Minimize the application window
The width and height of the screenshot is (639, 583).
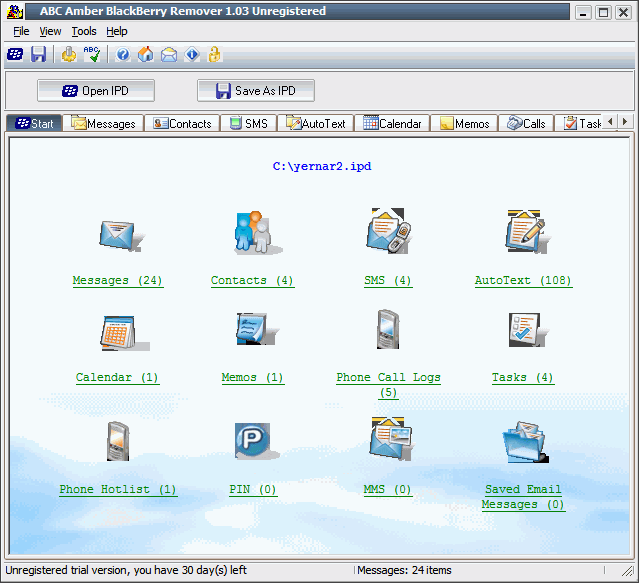(x=583, y=12)
